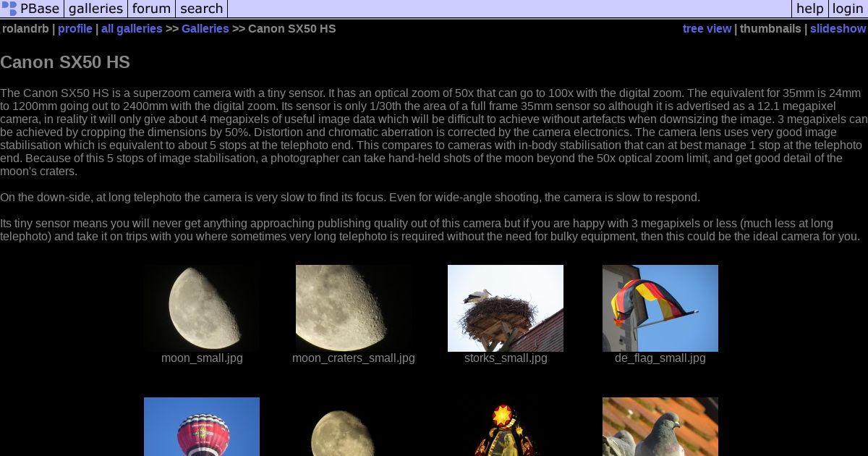This screenshot has width=868, height=456.
Task: Open the forum menu item
Action: (x=151, y=9)
